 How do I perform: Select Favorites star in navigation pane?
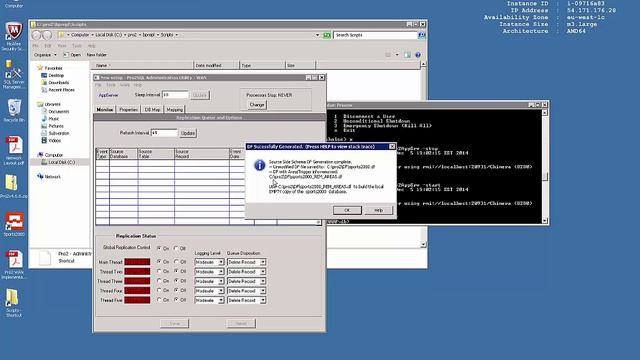[40, 68]
